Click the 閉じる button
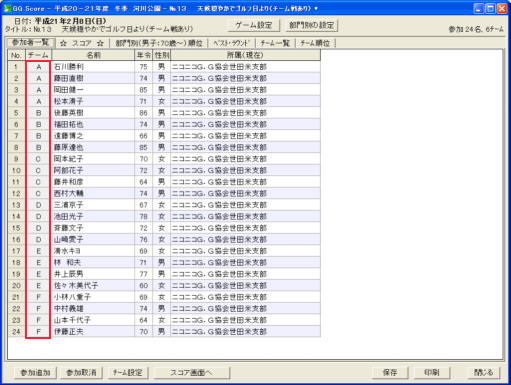This screenshot has height=385, width=511. click(x=483, y=372)
